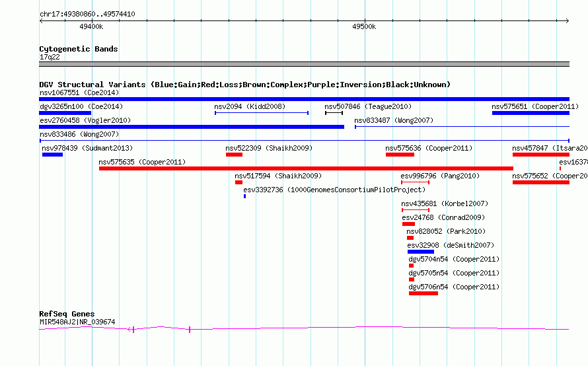Open esv32908 (deSmith2007) label
The image size is (588, 366).
[451, 245]
